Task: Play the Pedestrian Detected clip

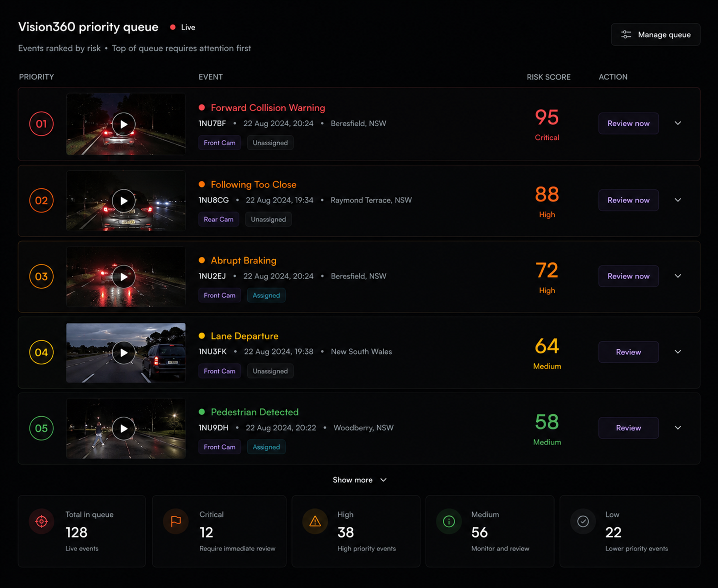Action: pos(124,428)
